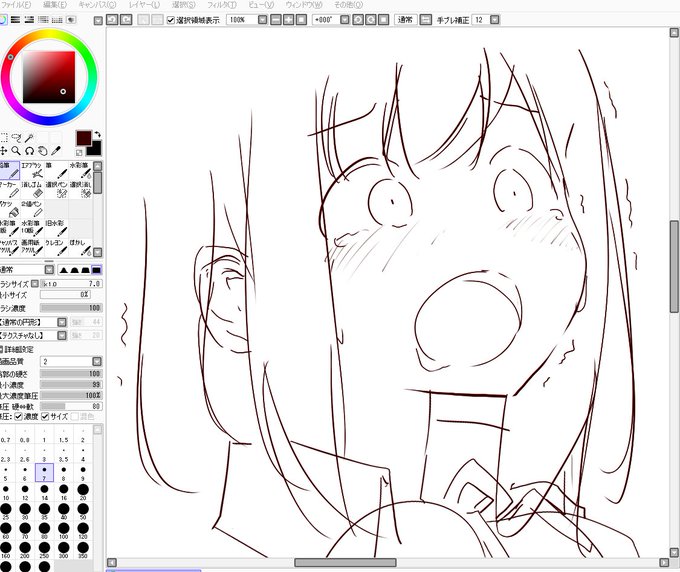
Task: Choose the エアブラシ airbrush tool
Action: (x=32, y=170)
